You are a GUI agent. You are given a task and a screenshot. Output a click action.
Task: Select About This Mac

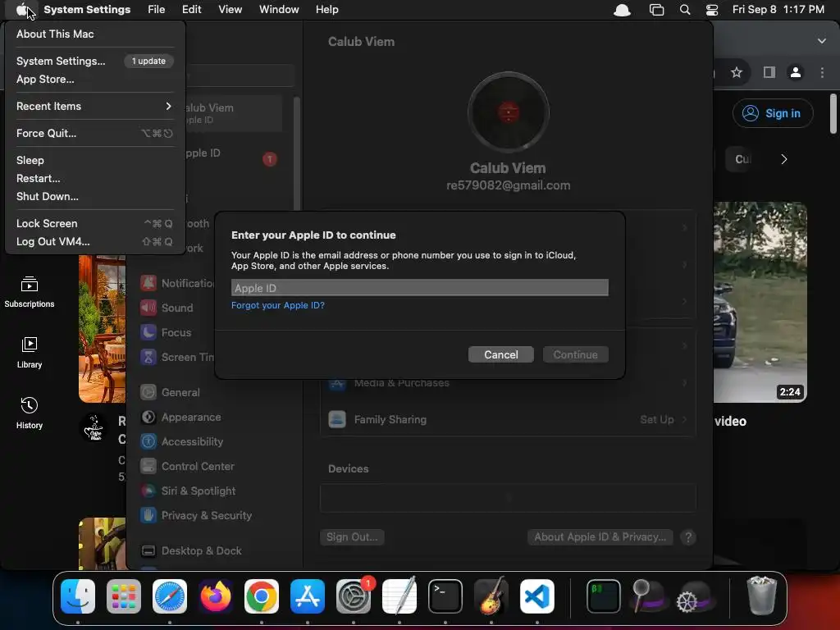coord(94,34)
